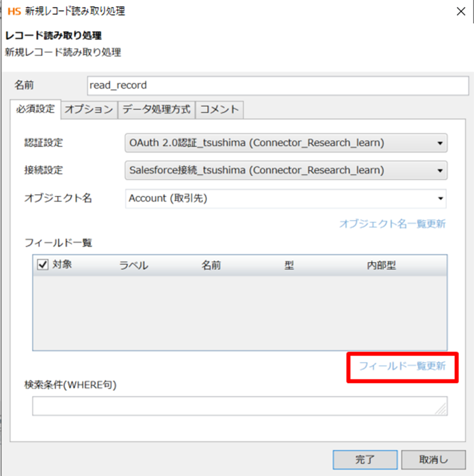Click the 名前 column header in field list

(211, 266)
